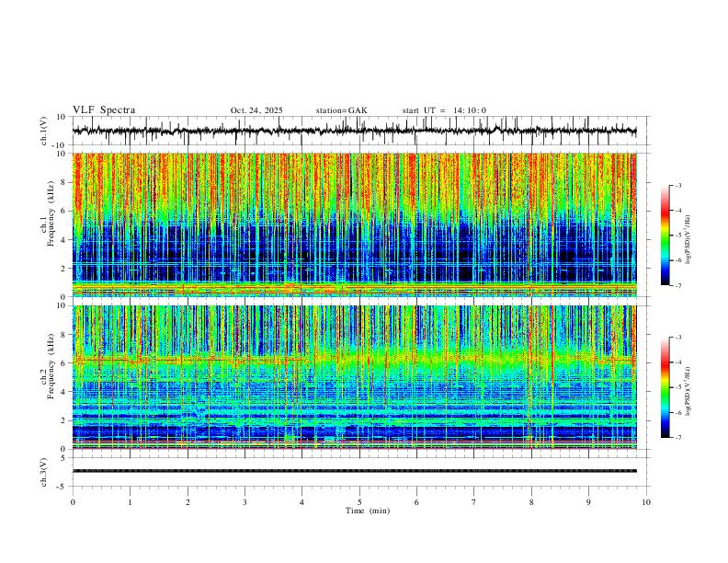Viewport: 728px width, 563px height.
Task: Click the ch.1 voltage waveform trace
Action: pyautogui.click(x=355, y=131)
